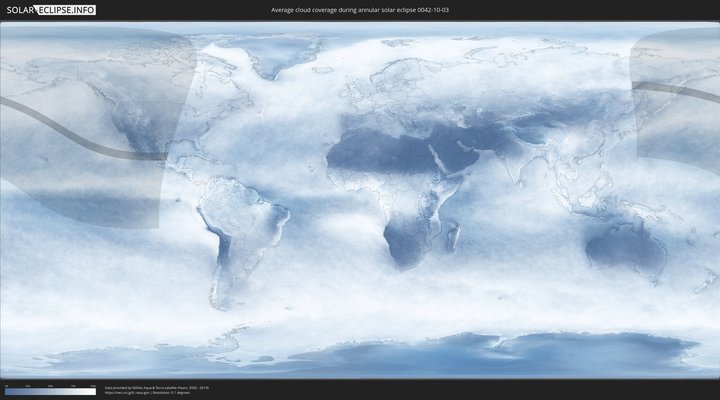Click the neo.sci.gsfc.nasa.gov source URL text
The width and height of the screenshot is (720, 400).
[x=128, y=393]
